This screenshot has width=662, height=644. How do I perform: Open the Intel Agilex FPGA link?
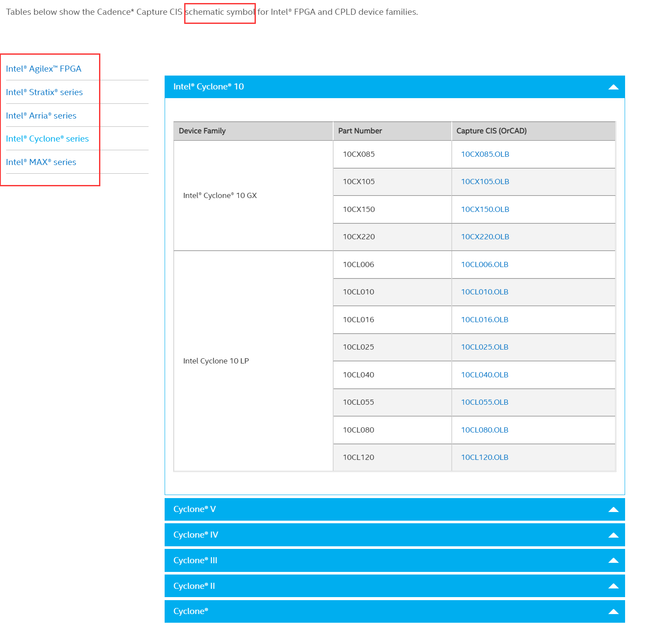click(x=43, y=68)
